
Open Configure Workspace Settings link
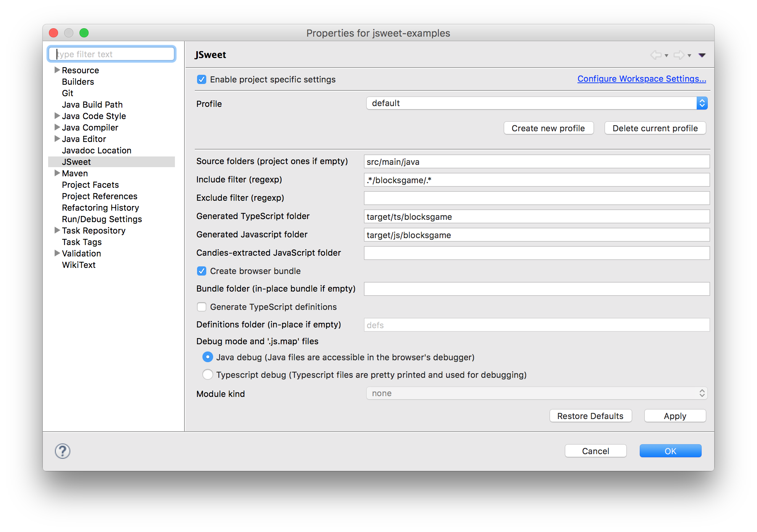pyautogui.click(x=641, y=79)
